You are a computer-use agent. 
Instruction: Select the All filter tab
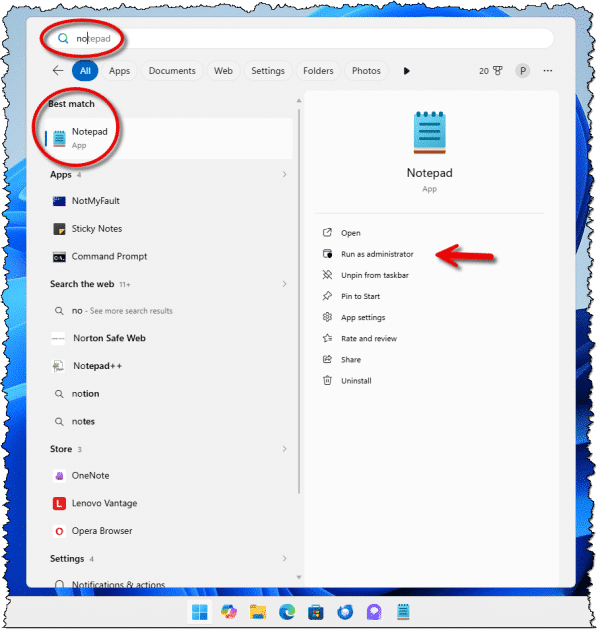click(x=85, y=71)
